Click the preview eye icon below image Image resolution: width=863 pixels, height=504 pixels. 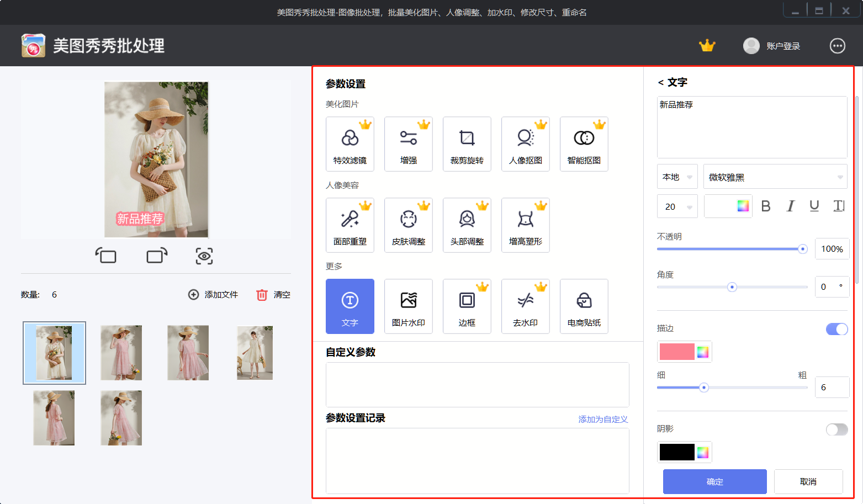pos(204,256)
